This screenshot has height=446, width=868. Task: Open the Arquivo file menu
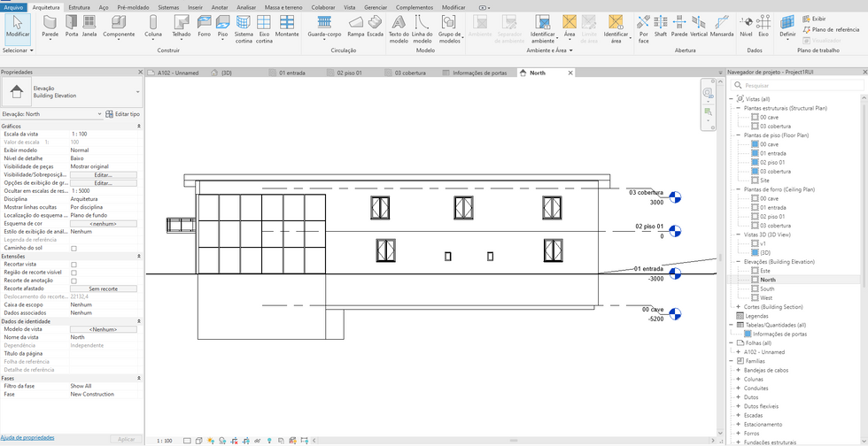(x=12, y=8)
